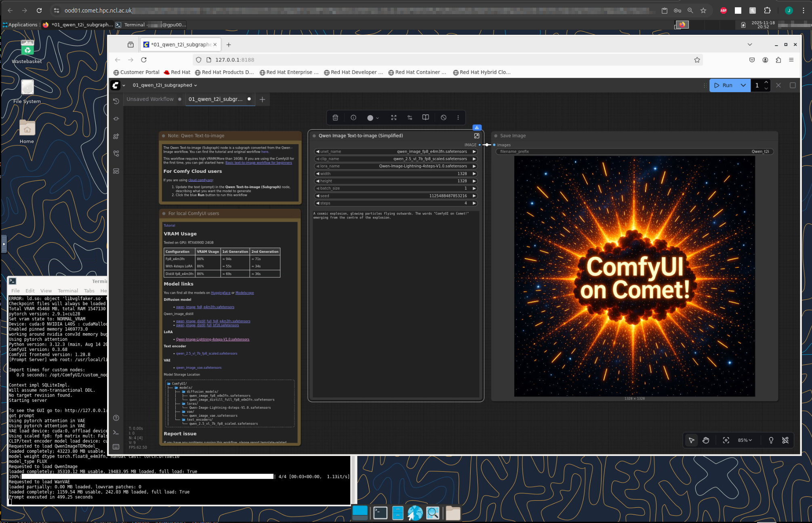Select the hand pan tool
Image resolution: width=812 pixels, height=523 pixels.
coord(705,440)
